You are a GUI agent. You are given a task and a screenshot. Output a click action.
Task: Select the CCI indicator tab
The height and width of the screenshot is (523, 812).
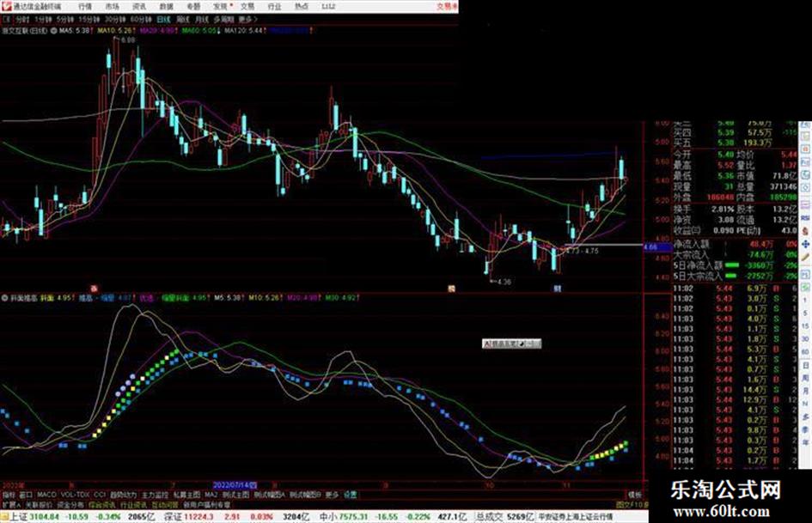(100, 495)
